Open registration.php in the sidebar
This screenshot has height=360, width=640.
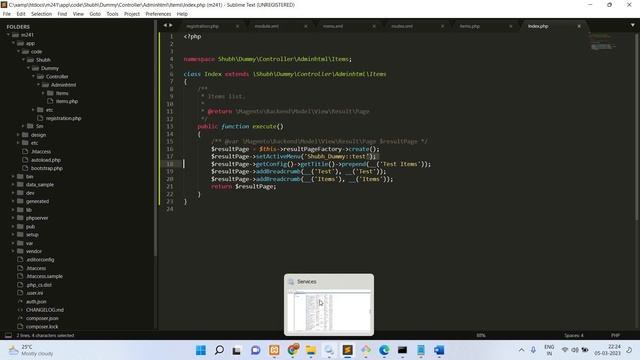point(63,118)
